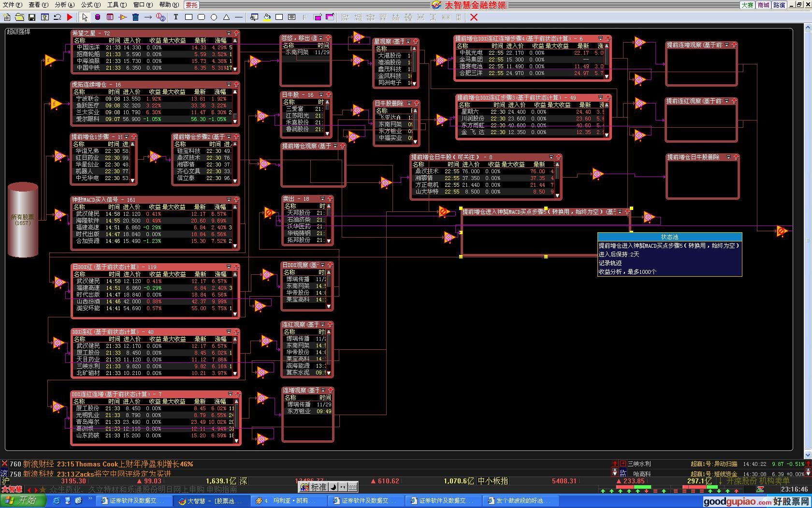Viewport: 812px width, 508px height.
Task: Click filter node left of 希望之星 panel
Action: pos(50,60)
